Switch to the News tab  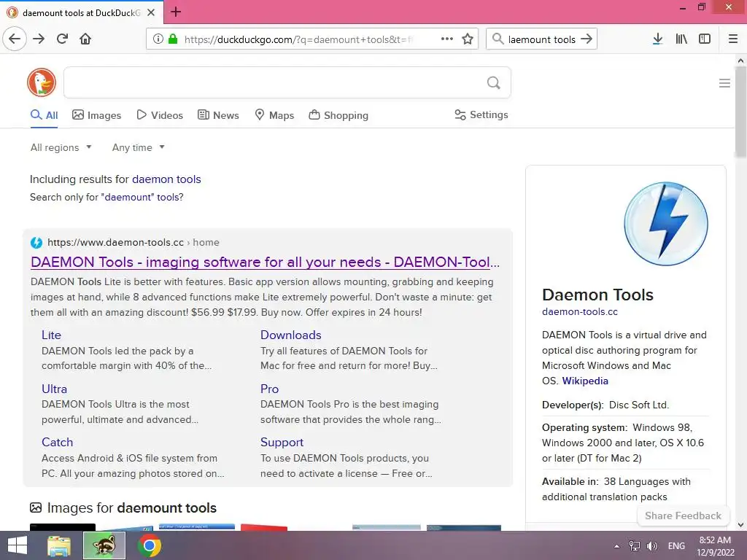(218, 115)
